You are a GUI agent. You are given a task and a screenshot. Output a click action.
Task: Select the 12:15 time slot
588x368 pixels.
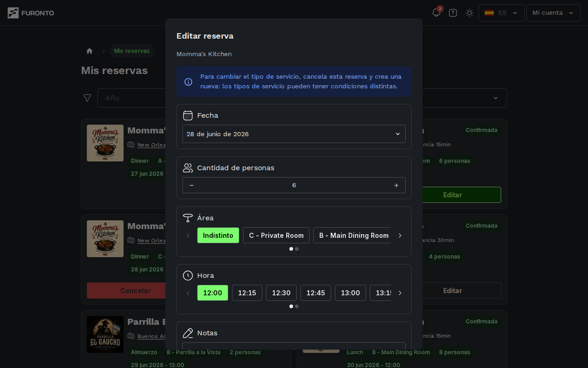click(247, 293)
